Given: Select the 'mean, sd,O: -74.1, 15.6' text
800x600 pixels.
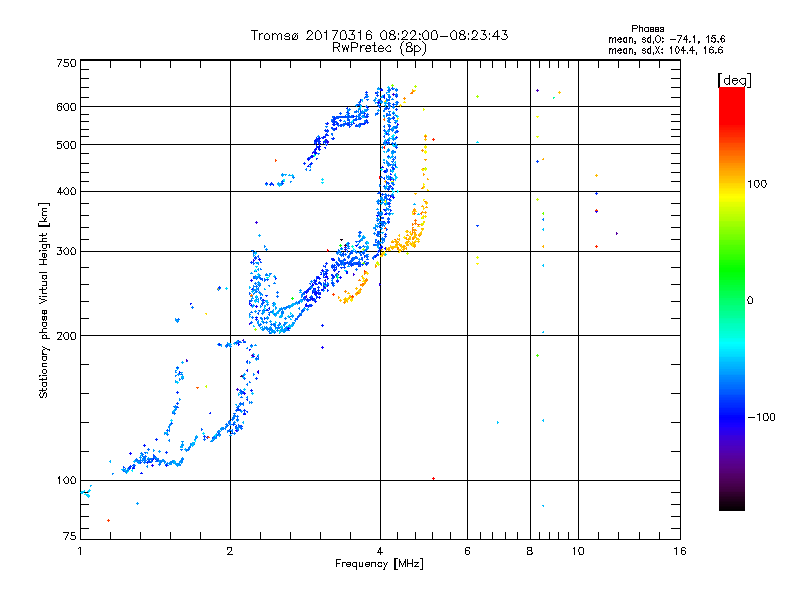Looking at the screenshot, I should 666,39.
